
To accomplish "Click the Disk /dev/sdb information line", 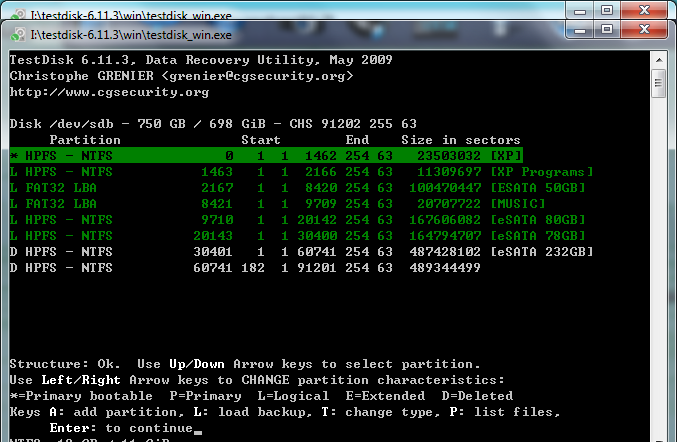I will [213, 124].
